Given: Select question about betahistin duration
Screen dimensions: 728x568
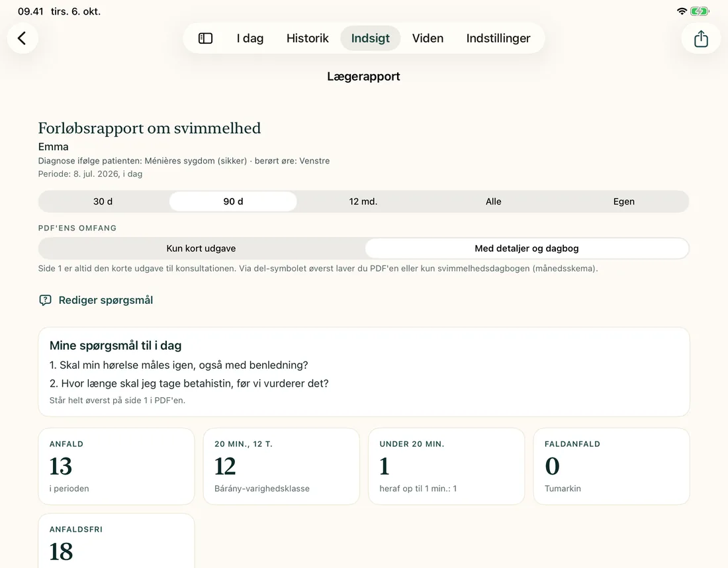Looking at the screenshot, I should (189, 383).
